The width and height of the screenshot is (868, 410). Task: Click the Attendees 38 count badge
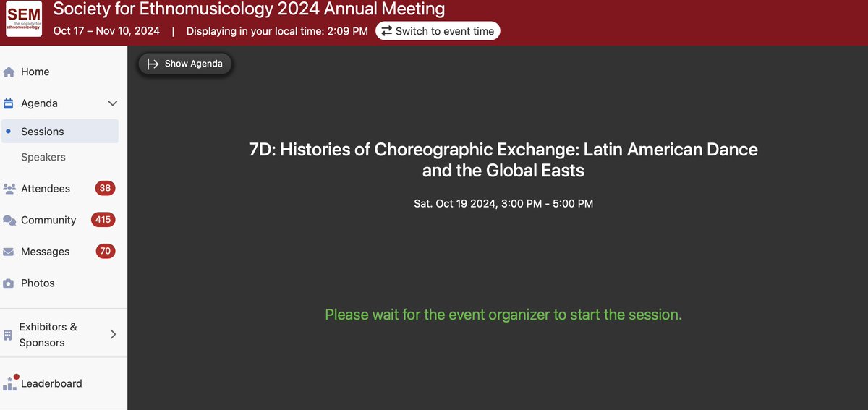point(106,189)
